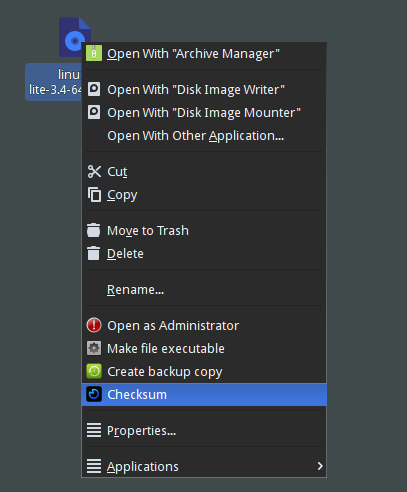The height and width of the screenshot is (492, 407).
Task: Click the linux lite-3.4-64 file label
Action: [x=54, y=82]
